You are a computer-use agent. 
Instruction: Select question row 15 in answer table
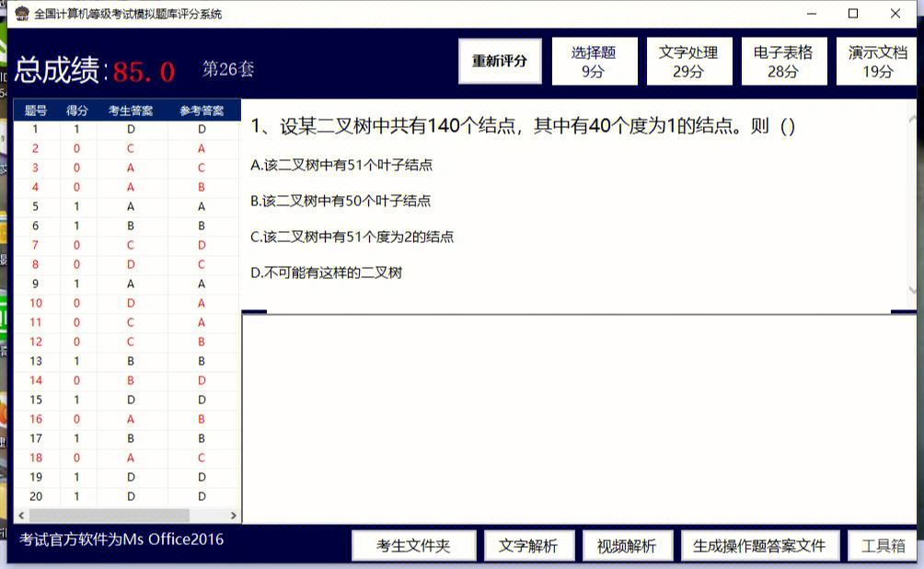(x=127, y=400)
